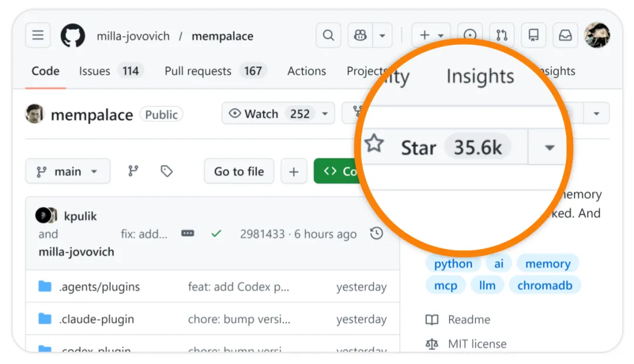
Task: Open the notifications inbox icon
Action: pos(565,35)
